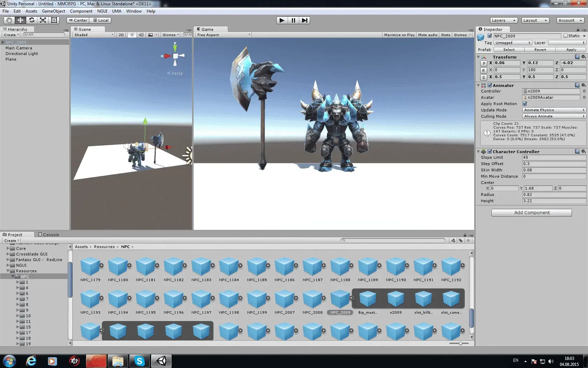Click Unity icon in taskbar
Screen dimensions: 588x368
coord(161,361)
